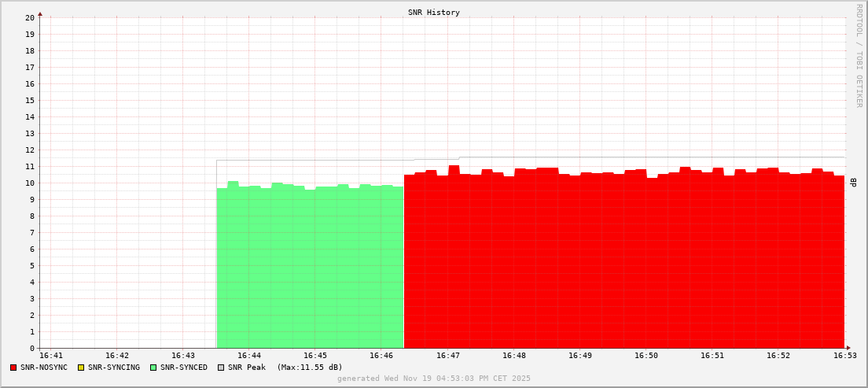Click the SNR History chart title

pyautogui.click(x=434, y=13)
